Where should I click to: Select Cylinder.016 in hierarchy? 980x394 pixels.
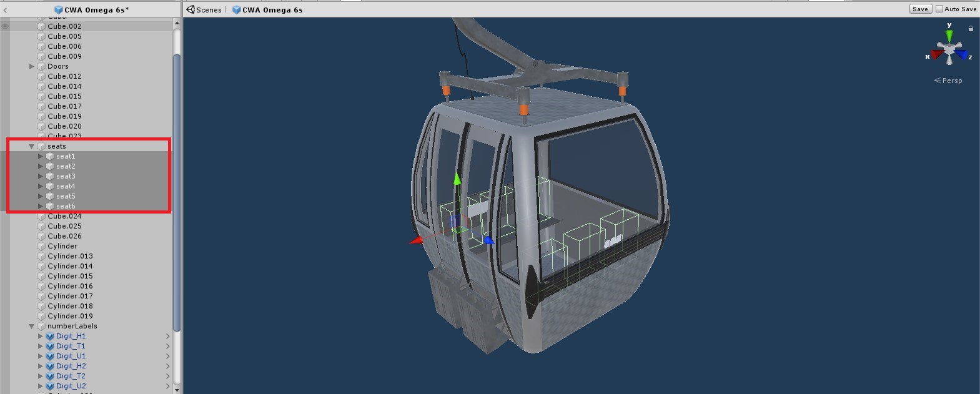coord(70,286)
